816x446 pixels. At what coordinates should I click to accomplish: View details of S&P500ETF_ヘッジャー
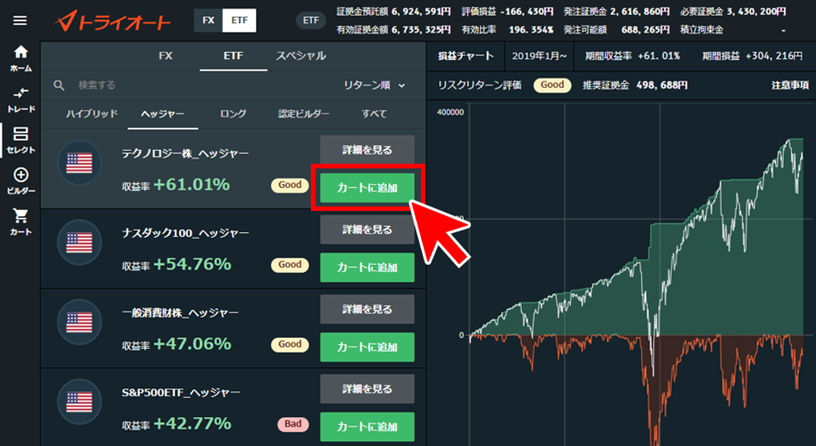point(367,389)
